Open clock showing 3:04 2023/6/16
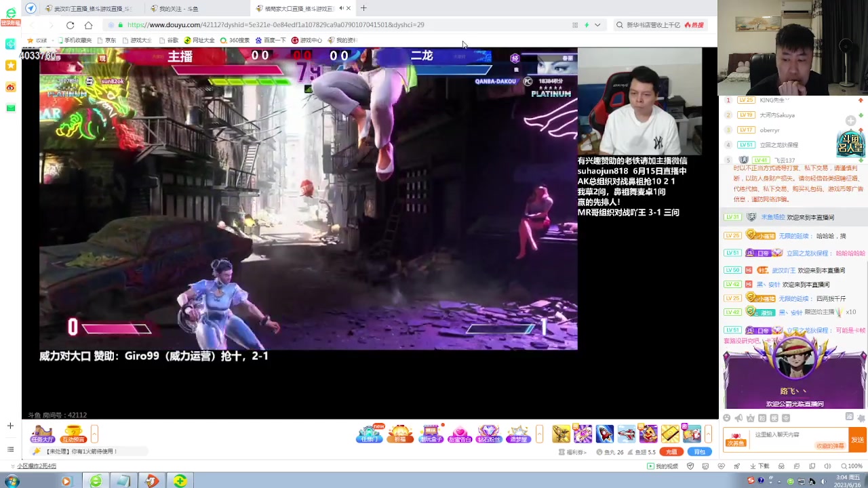 point(846,481)
